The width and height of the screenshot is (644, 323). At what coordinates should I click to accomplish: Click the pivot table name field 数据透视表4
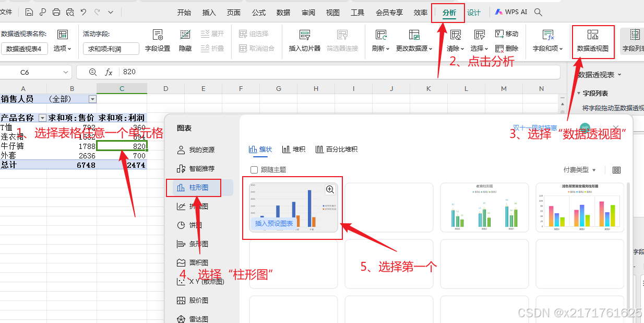tap(25, 49)
